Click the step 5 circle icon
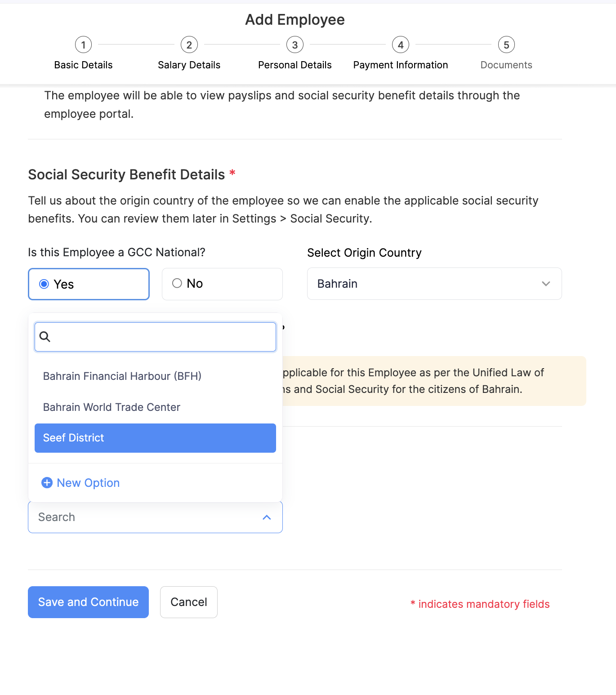Screen dimensions: 616x695 pos(506,45)
